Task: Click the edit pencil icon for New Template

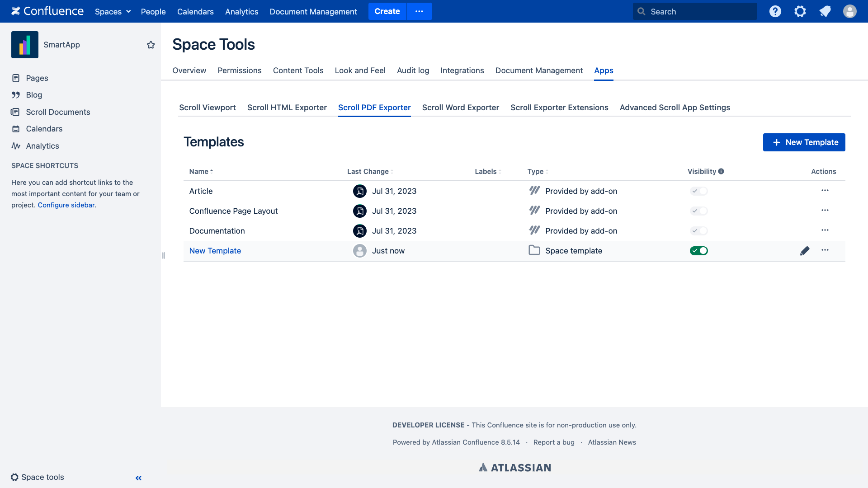Action: [805, 251]
